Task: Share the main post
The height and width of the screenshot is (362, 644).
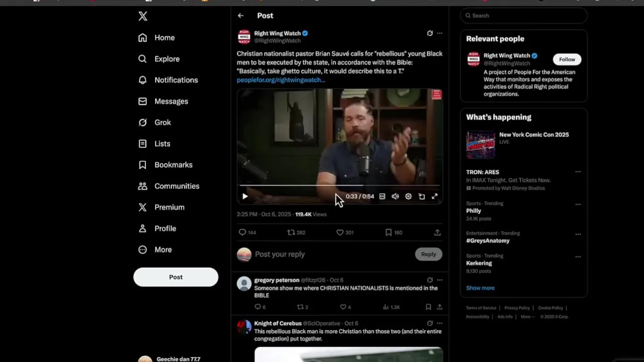Action: [437, 232]
